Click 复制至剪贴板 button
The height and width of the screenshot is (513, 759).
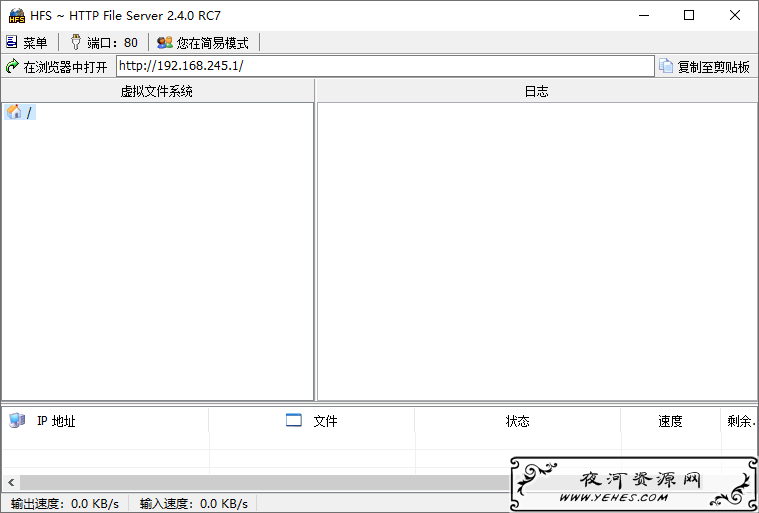pyautogui.click(x=705, y=66)
